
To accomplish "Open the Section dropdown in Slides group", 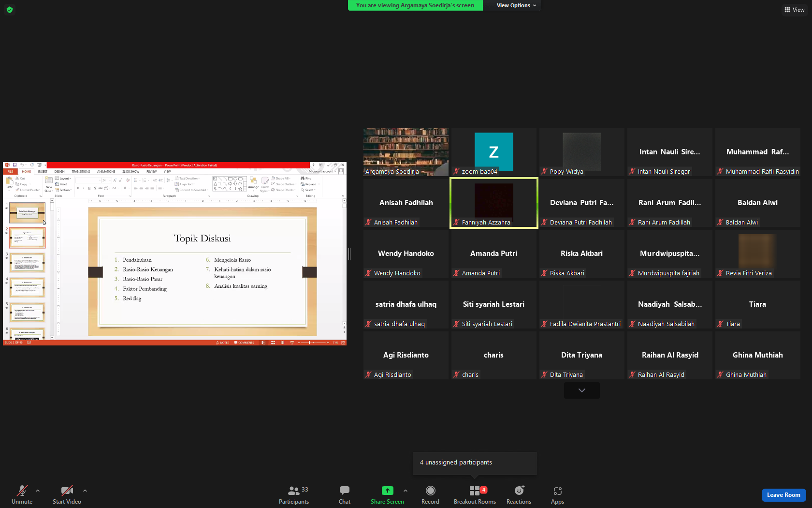I will [x=64, y=190].
